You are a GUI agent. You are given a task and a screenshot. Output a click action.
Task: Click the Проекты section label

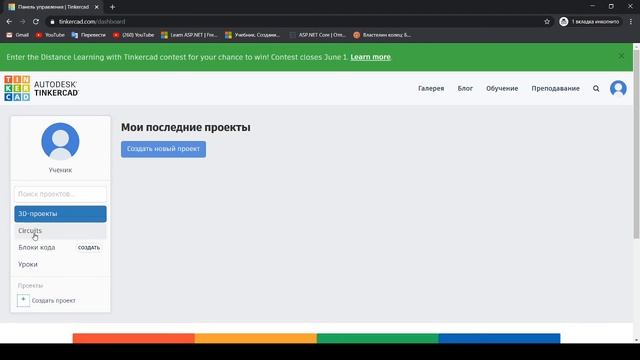tap(30, 286)
